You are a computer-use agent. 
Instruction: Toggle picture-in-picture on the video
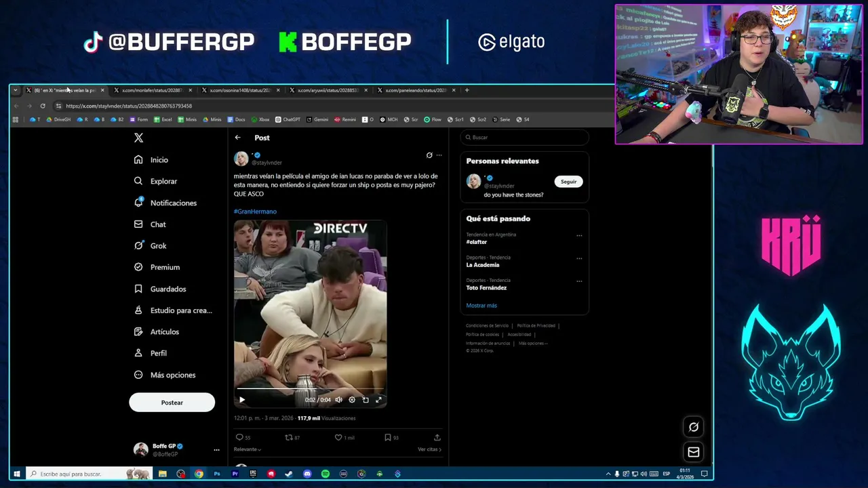[x=365, y=400]
